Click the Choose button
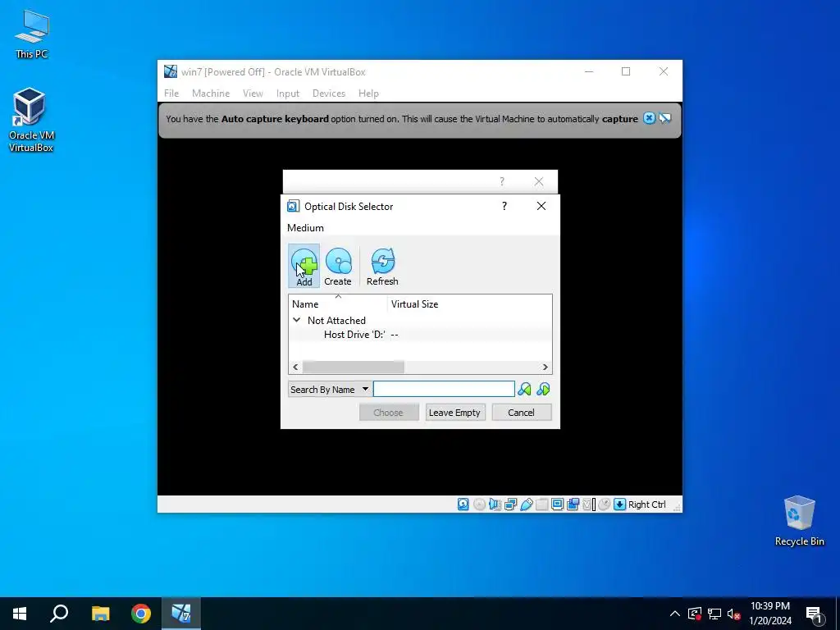The width and height of the screenshot is (840, 630). coord(388,413)
